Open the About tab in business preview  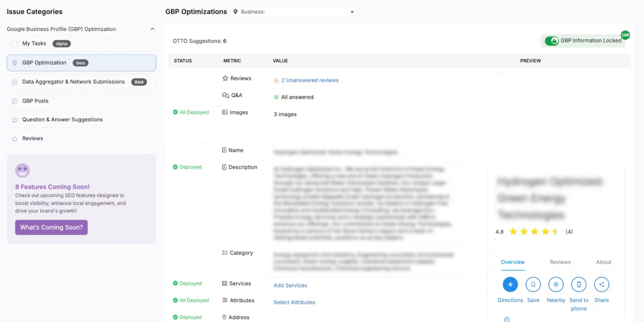click(604, 262)
